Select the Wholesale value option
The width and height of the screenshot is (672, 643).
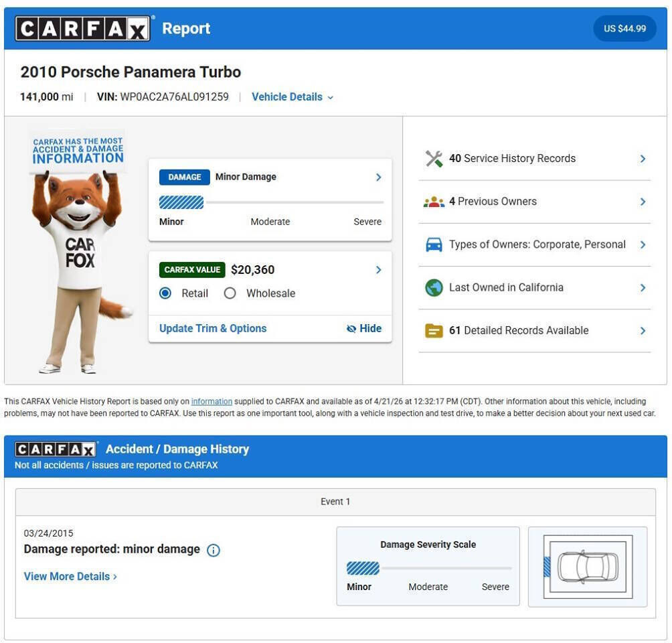230,293
